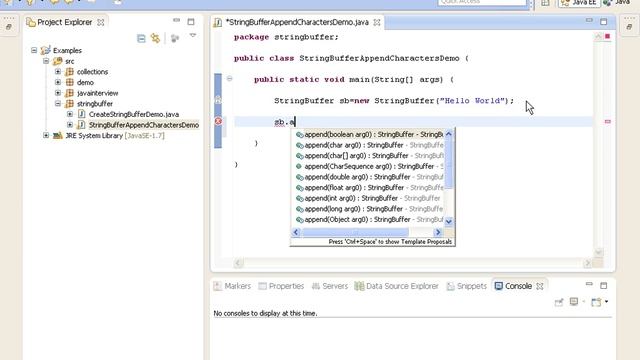Image resolution: width=640 pixels, height=360 pixels.
Task: Open the Data Source Explorer tab
Action: (x=396, y=286)
